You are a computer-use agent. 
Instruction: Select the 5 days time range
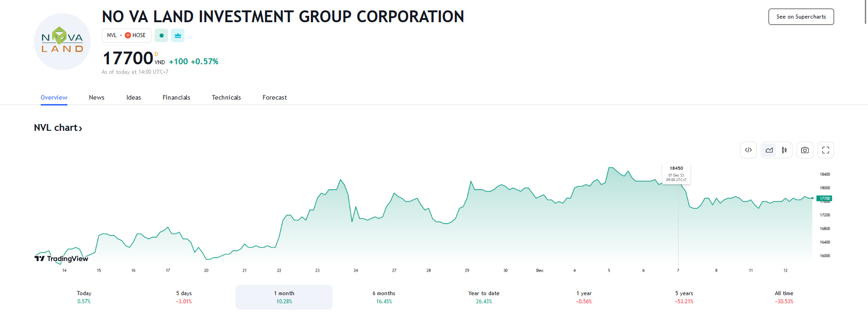point(184,297)
